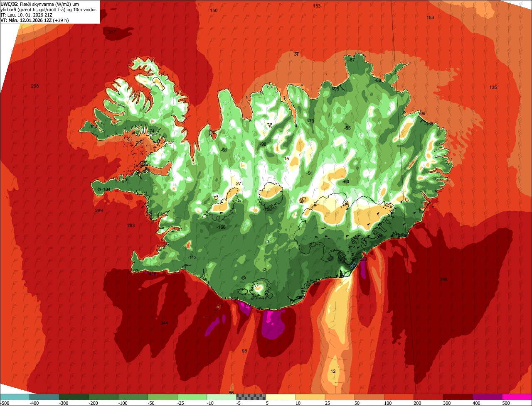Click the legend swatch between -50 and -25
Image resolution: width=532 pixels, height=406 pixels.
(x=163, y=396)
